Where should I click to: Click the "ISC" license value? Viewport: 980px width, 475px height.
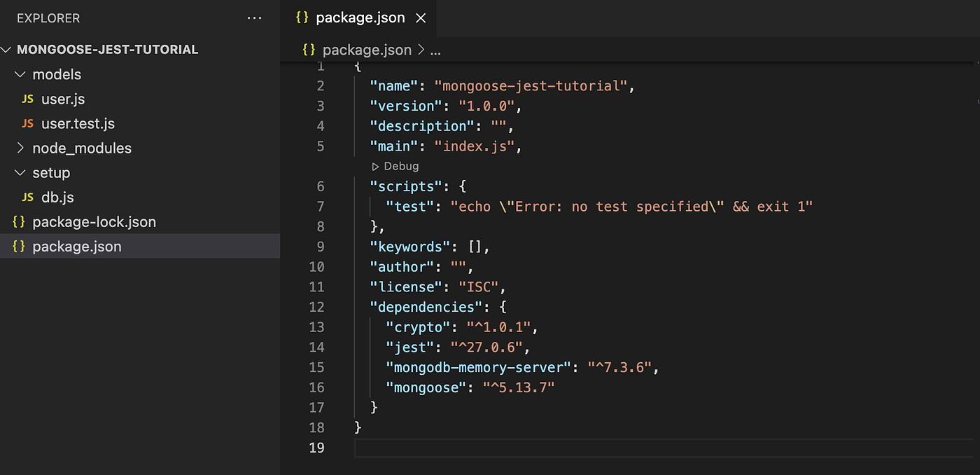coord(479,287)
